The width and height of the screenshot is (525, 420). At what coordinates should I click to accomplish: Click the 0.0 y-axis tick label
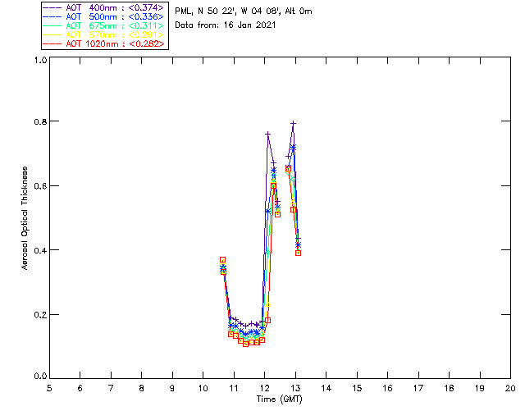click(40, 377)
